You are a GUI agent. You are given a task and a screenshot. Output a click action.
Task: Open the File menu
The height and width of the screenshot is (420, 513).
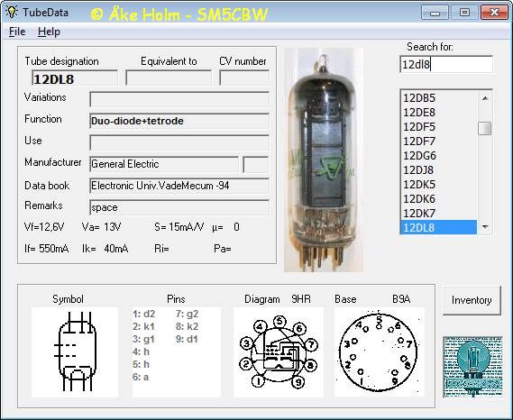[x=17, y=32]
